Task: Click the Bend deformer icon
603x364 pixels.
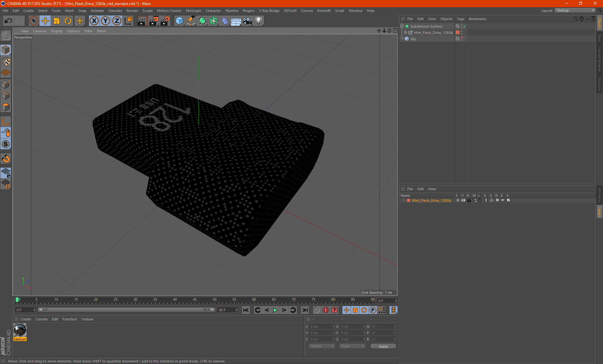Action: coord(225,21)
